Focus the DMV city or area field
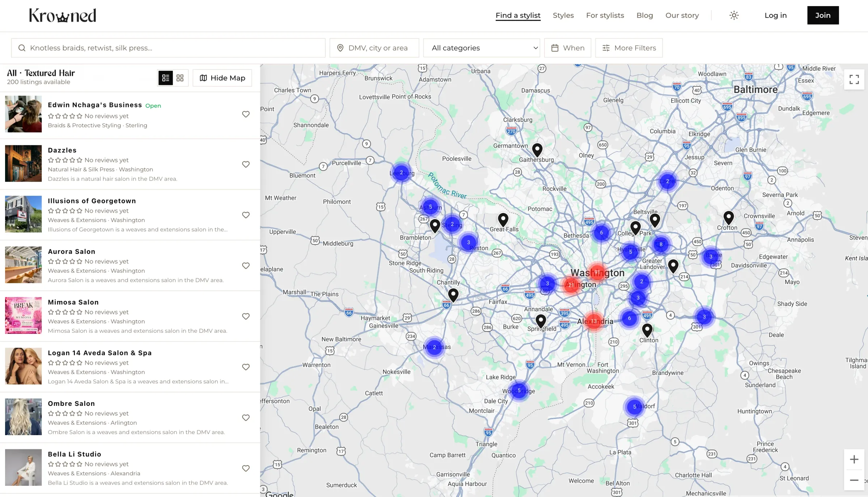Screen dimensions: 868x497 click(374, 48)
